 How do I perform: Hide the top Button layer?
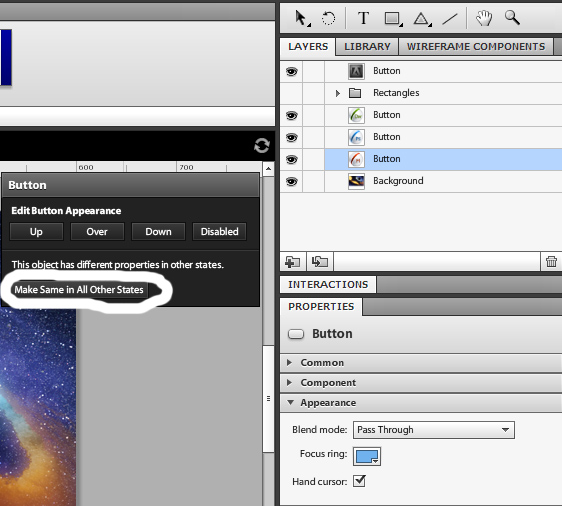coord(291,72)
